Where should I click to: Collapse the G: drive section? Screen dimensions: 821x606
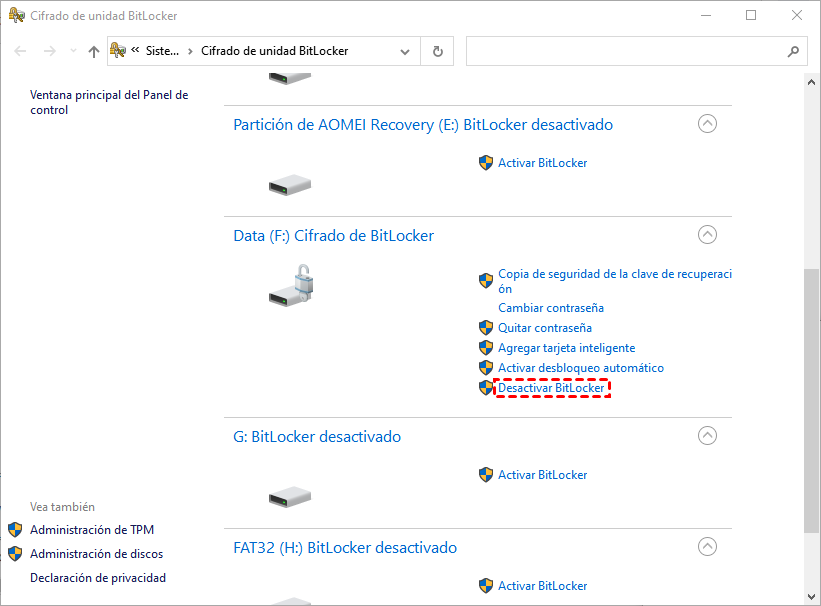point(707,436)
